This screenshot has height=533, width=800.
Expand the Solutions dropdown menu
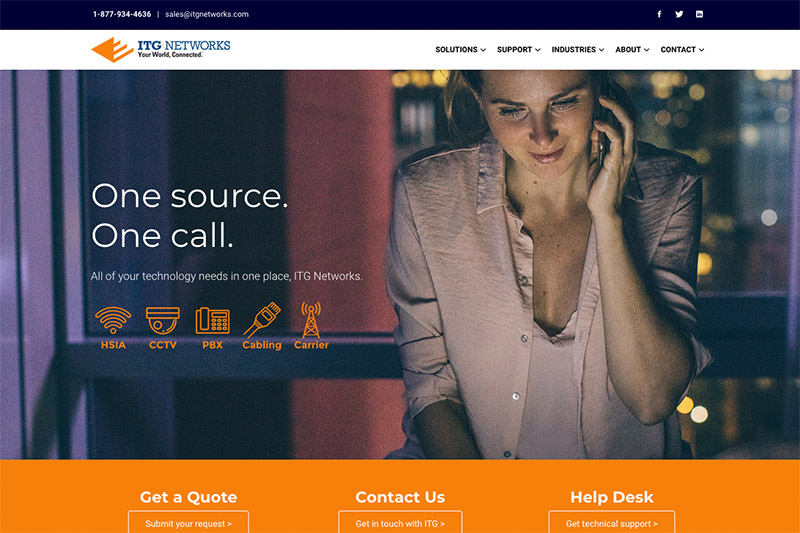[x=460, y=49]
